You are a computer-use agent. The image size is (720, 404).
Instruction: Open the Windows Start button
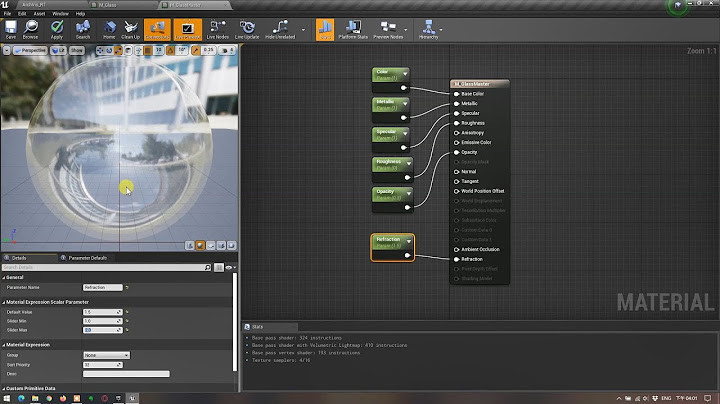pos(6,398)
